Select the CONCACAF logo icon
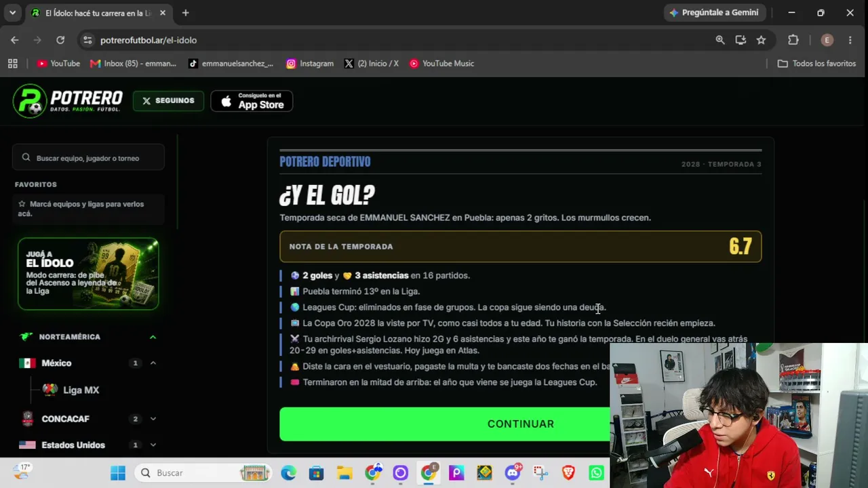 pos(27,419)
